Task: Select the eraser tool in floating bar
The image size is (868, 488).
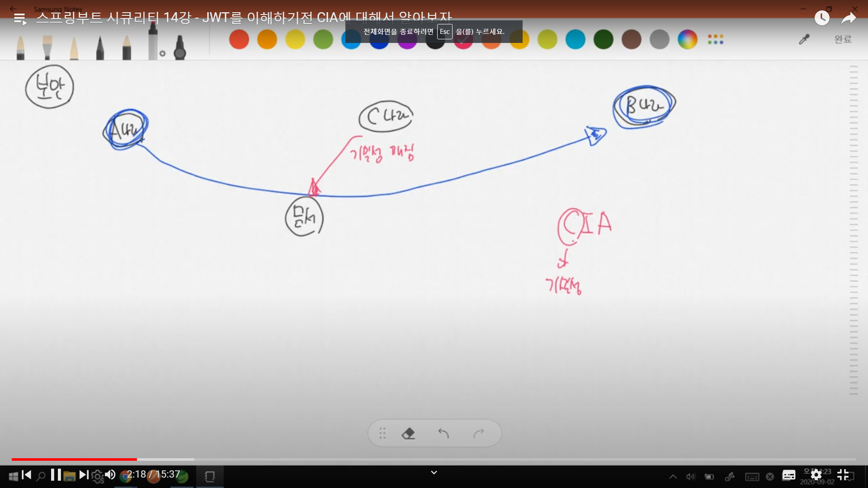Action: (x=408, y=434)
